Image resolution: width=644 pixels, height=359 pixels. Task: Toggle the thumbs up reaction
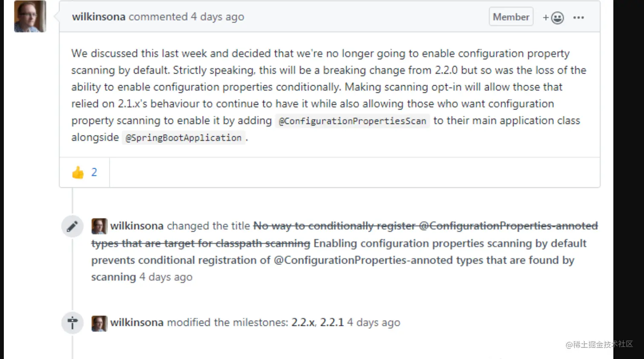tap(84, 172)
